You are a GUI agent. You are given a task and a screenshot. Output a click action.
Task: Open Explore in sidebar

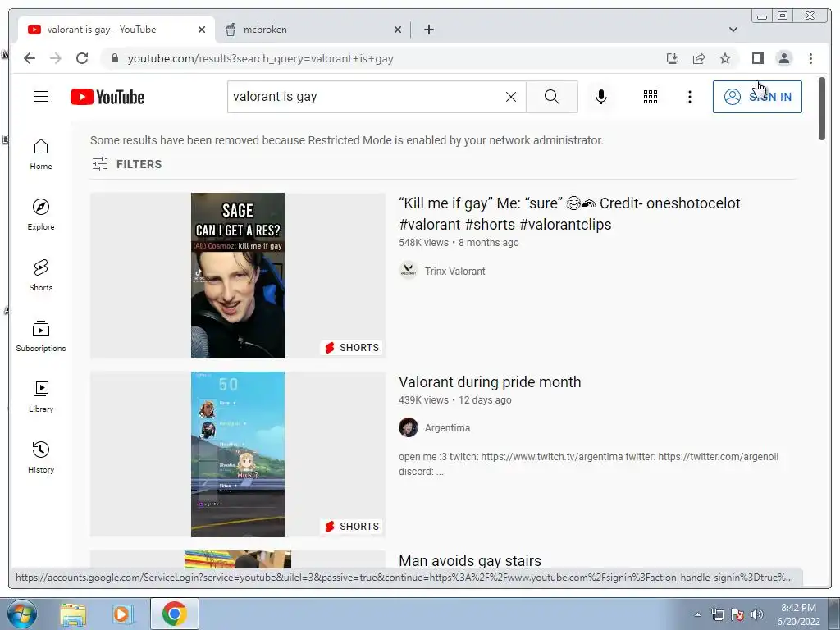[x=41, y=215]
